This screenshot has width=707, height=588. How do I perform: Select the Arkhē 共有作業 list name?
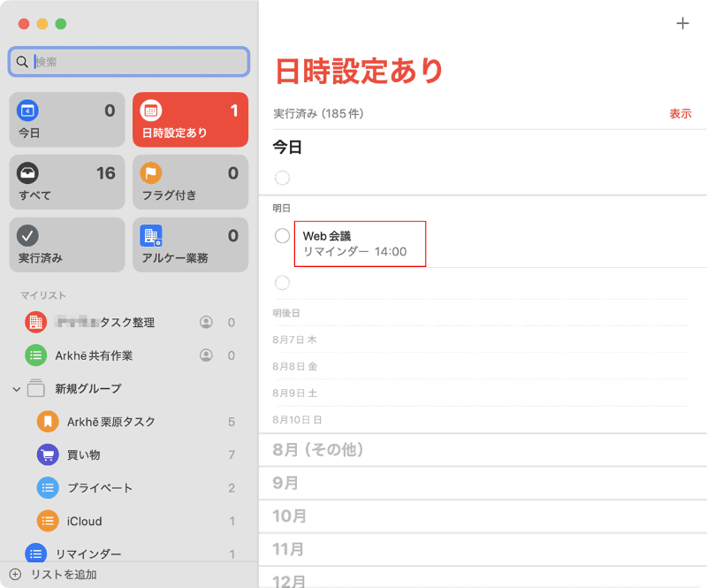[x=94, y=355]
